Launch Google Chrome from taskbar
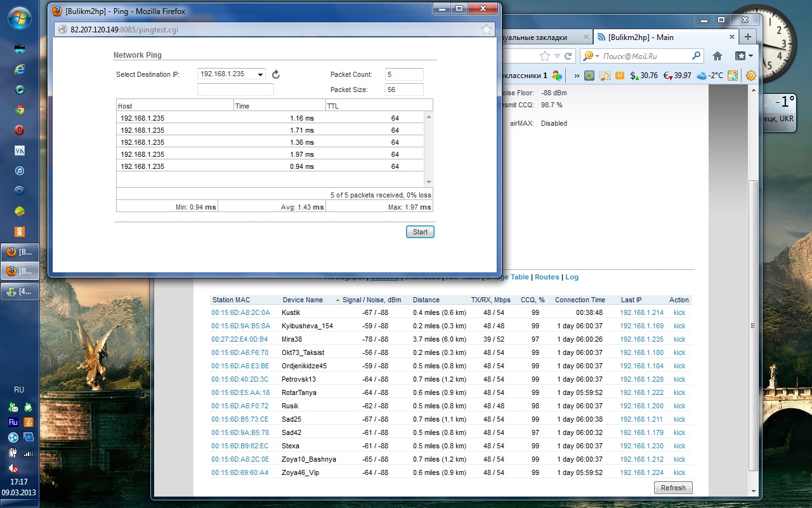 [x=20, y=109]
